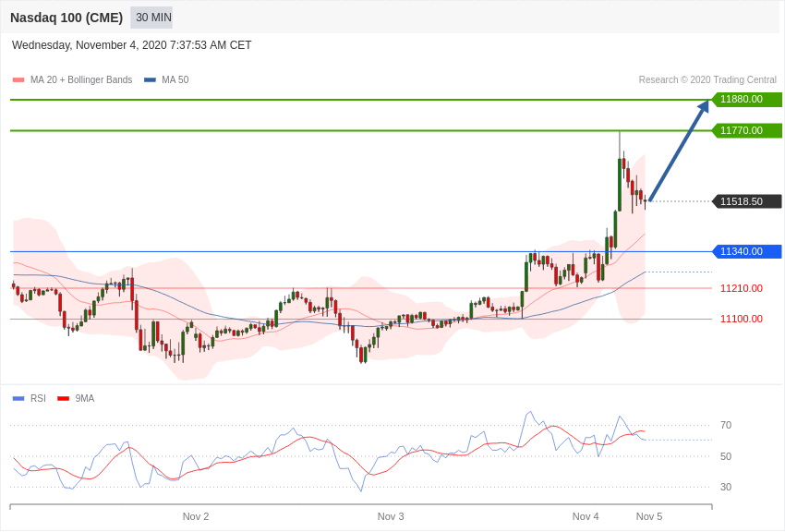Click the Nov 2 date axis label
Screen dimensions: 785x532
point(196,516)
